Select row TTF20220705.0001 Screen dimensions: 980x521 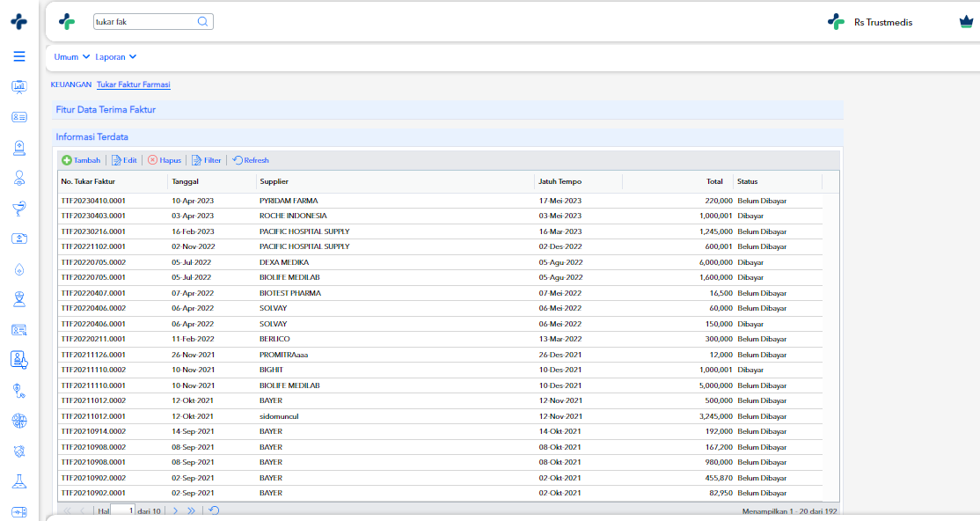pos(440,277)
